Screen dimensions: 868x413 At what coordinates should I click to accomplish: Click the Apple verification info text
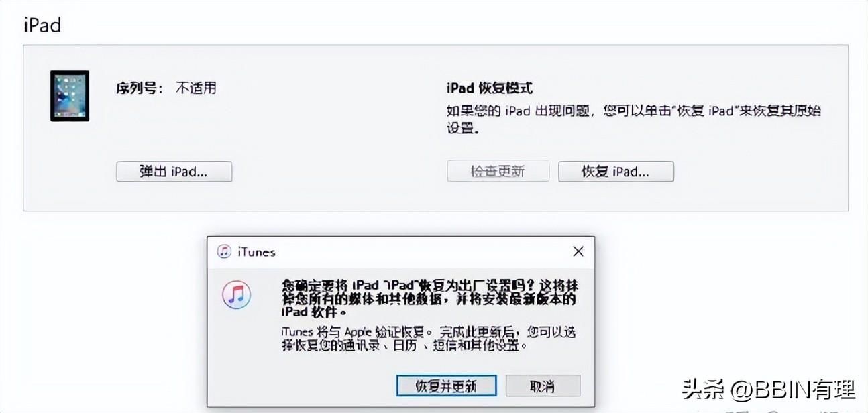(x=428, y=339)
